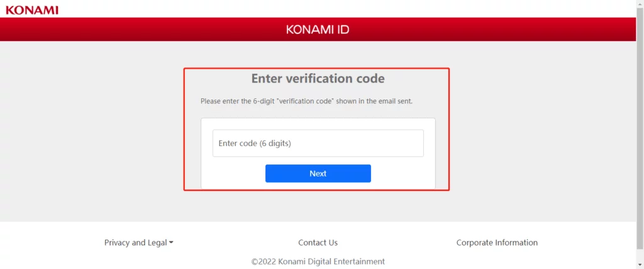The image size is (644, 269).
Task: Click the blue Next button
Action: coord(318,174)
